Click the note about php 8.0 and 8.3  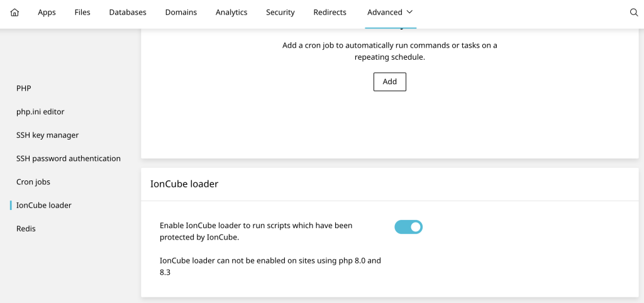(270, 266)
